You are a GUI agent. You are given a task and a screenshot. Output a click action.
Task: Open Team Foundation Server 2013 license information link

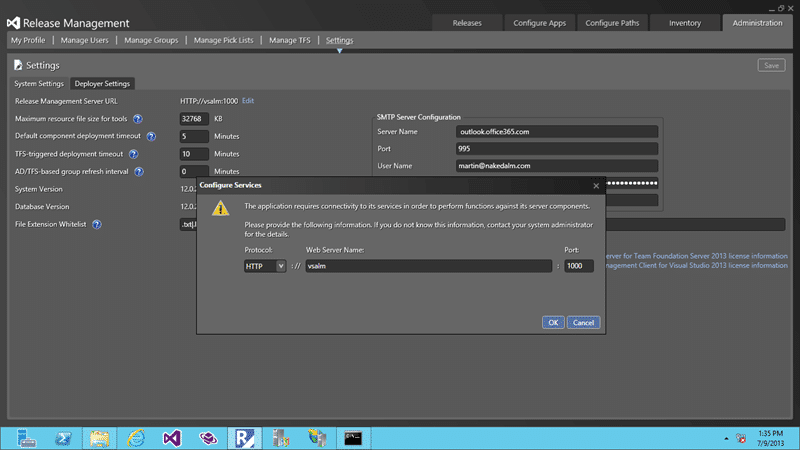click(696, 256)
